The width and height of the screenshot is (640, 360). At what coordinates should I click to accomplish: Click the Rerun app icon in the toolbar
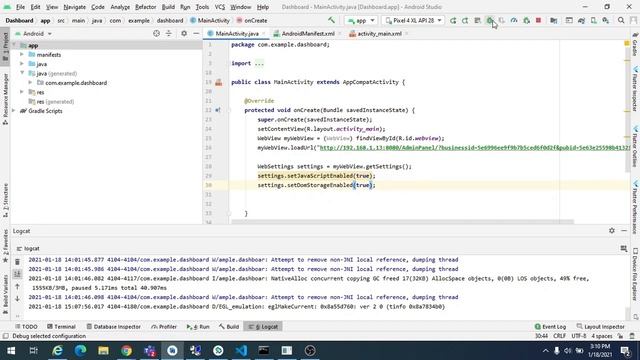453,20
